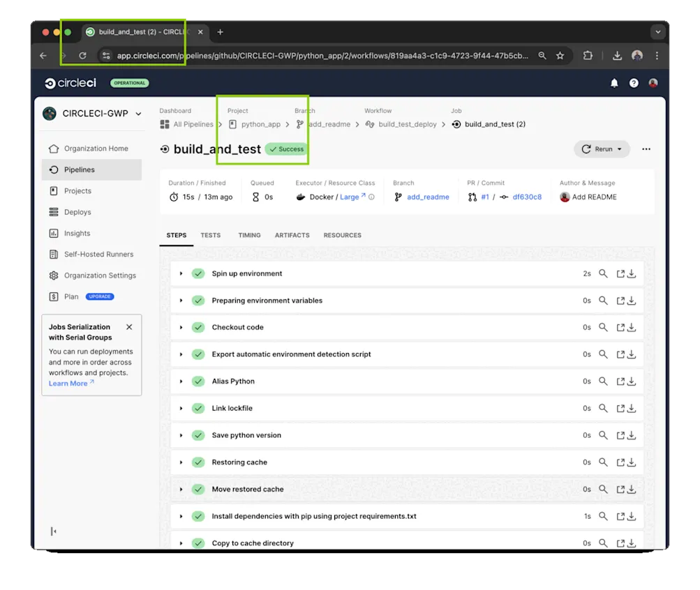
Task: Open browser three-dot menu
Action: pos(657,56)
